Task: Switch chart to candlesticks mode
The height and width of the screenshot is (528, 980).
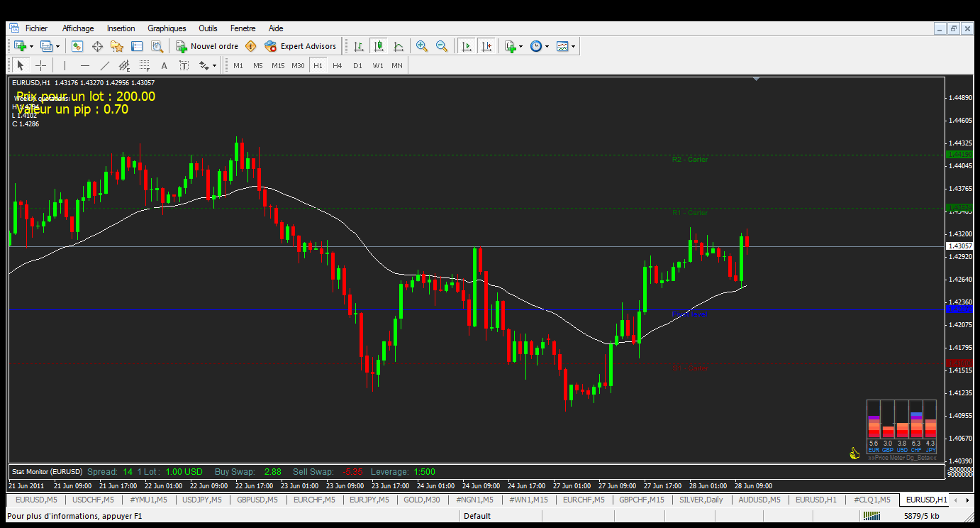Action: pos(379,46)
